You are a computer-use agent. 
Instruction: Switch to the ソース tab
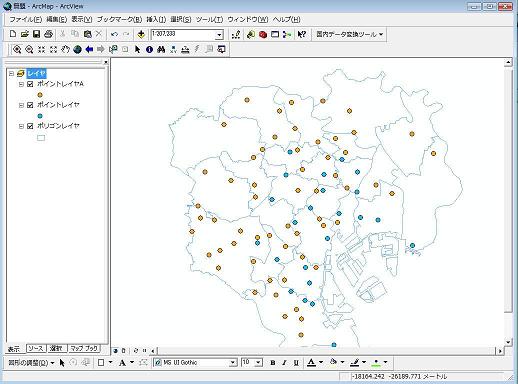point(36,349)
